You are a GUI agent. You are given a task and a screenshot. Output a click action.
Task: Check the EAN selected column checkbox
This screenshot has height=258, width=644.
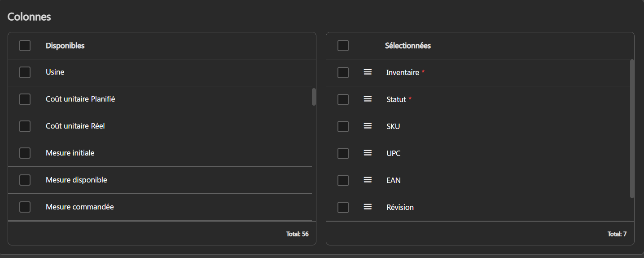pyautogui.click(x=343, y=180)
